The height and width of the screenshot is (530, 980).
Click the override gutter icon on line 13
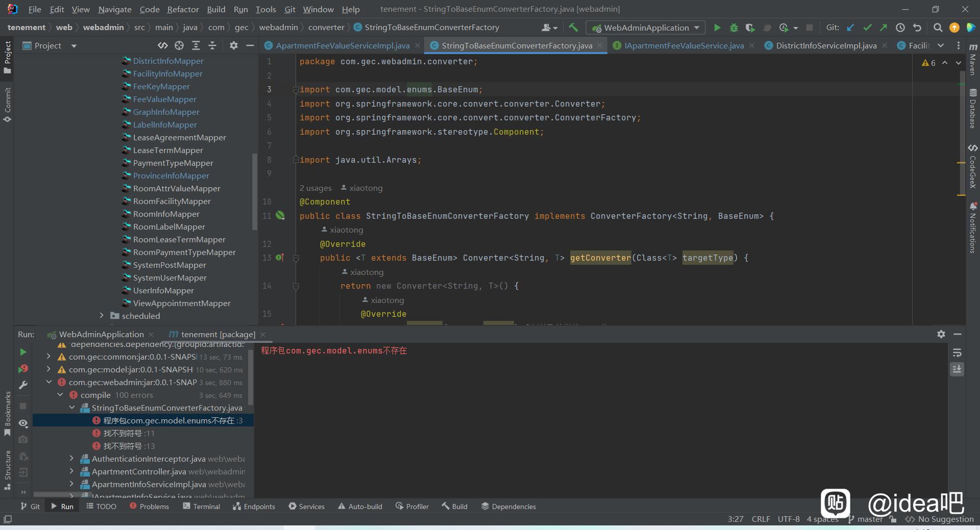coord(280,258)
